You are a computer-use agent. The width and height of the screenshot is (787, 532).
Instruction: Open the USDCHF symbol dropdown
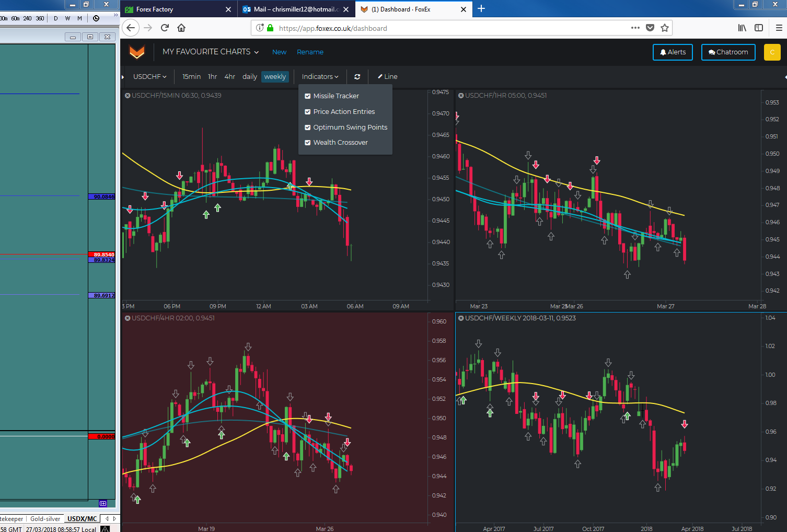click(x=150, y=77)
